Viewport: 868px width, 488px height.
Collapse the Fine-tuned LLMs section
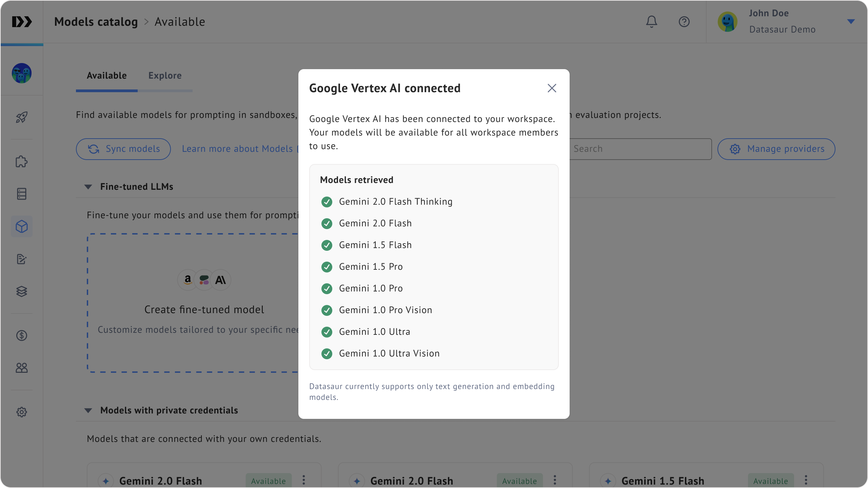[x=88, y=187]
